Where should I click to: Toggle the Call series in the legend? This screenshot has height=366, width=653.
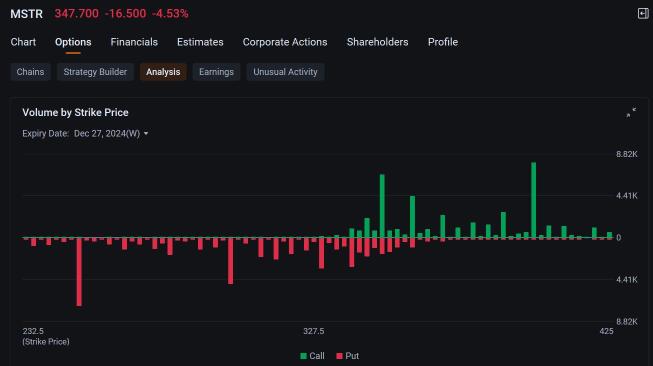coord(312,356)
